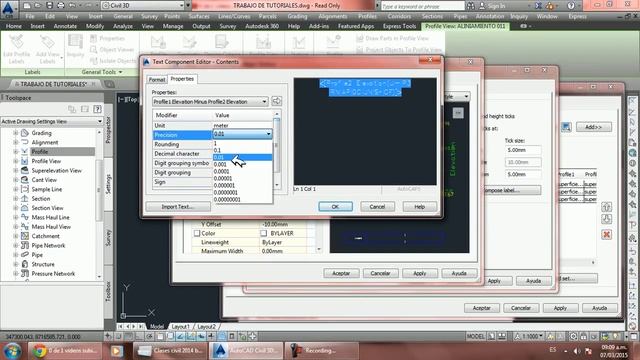Image resolution: width=640 pixels, height=360 pixels.
Task: Click the Recording taskbar item
Action: coord(321,351)
